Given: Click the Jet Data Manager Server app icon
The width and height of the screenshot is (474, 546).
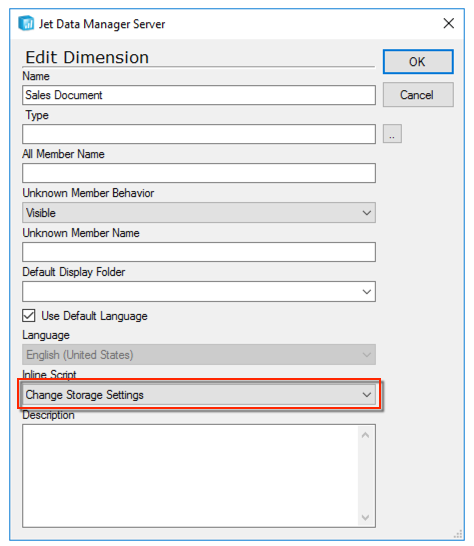Looking at the screenshot, I should pos(26,23).
